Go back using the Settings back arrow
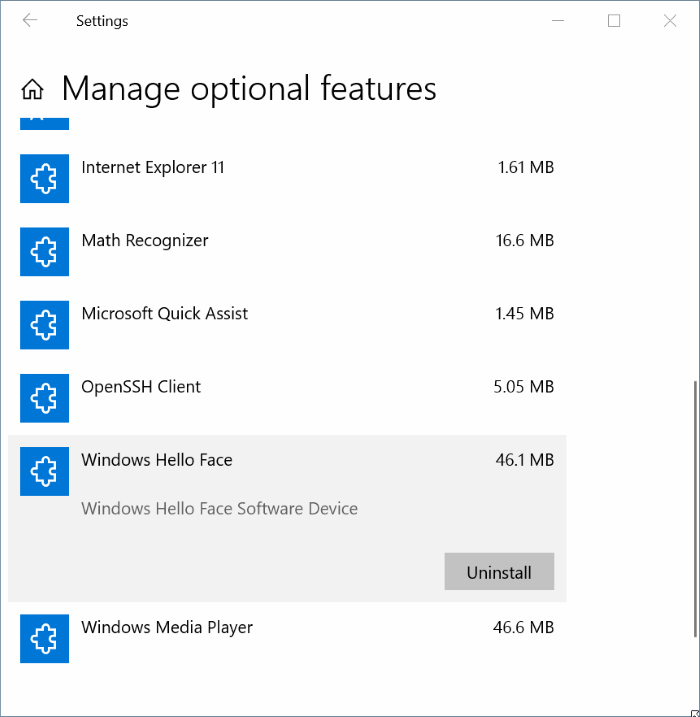 pos(30,21)
